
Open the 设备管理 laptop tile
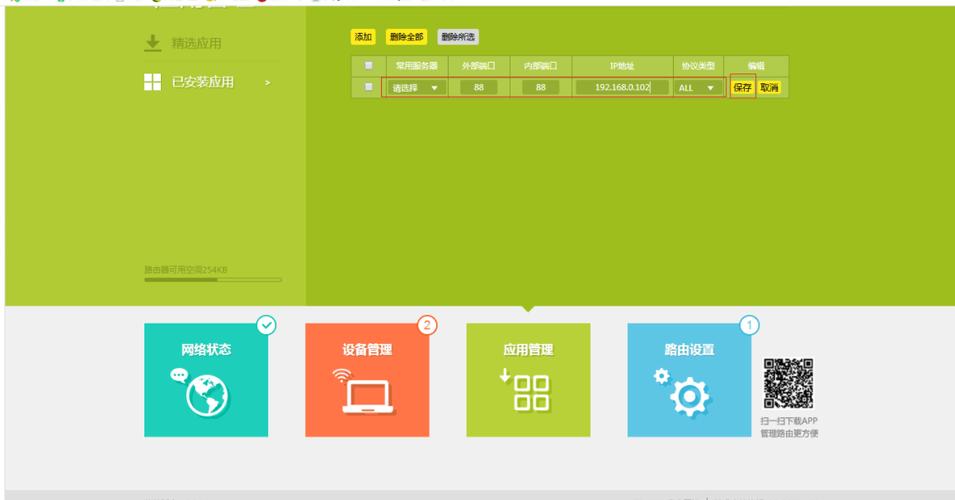pos(367,380)
